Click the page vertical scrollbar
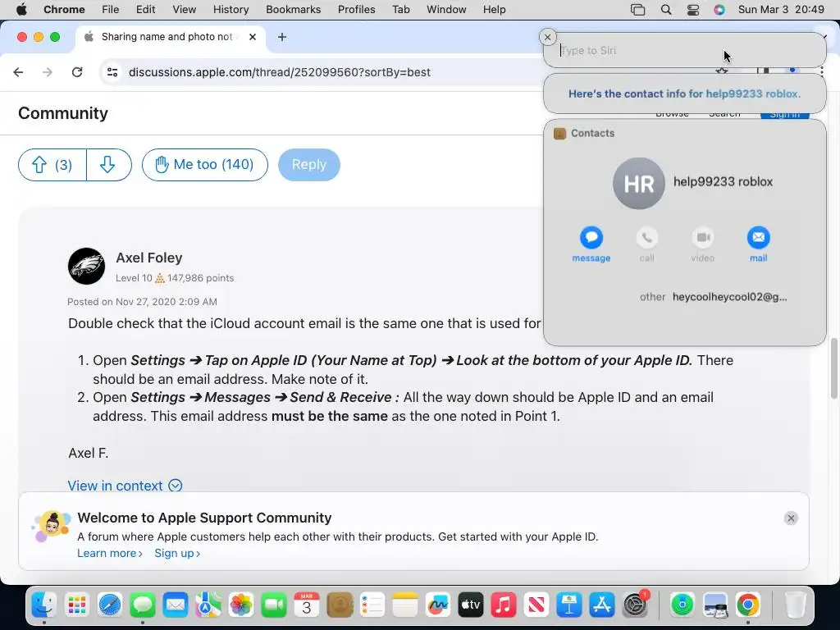The height and width of the screenshot is (630, 840). (x=834, y=368)
